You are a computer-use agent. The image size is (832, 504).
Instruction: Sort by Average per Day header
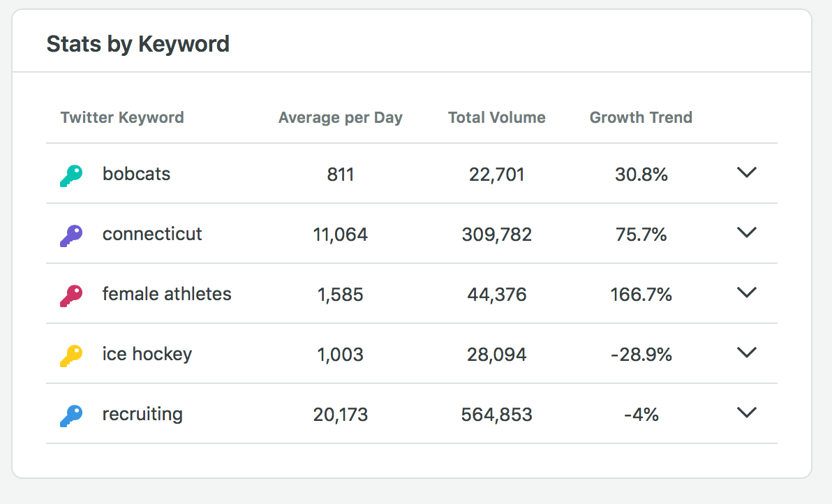click(340, 117)
